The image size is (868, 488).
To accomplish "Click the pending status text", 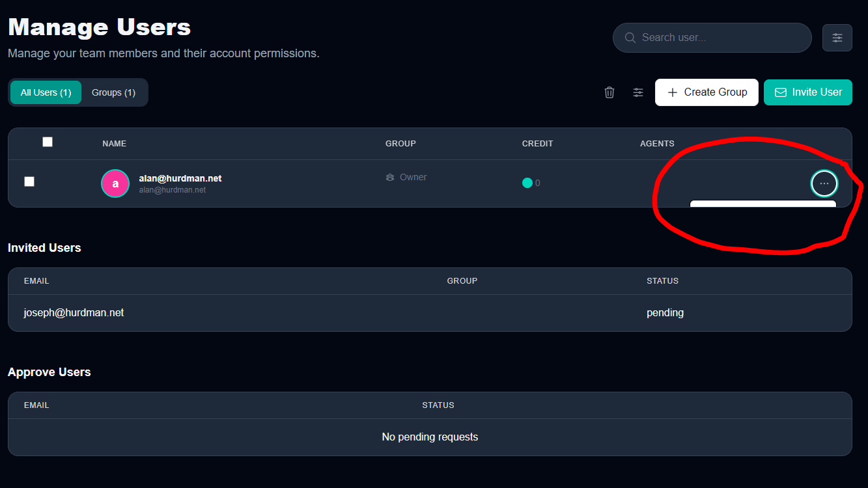I will (x=665, y=313).
